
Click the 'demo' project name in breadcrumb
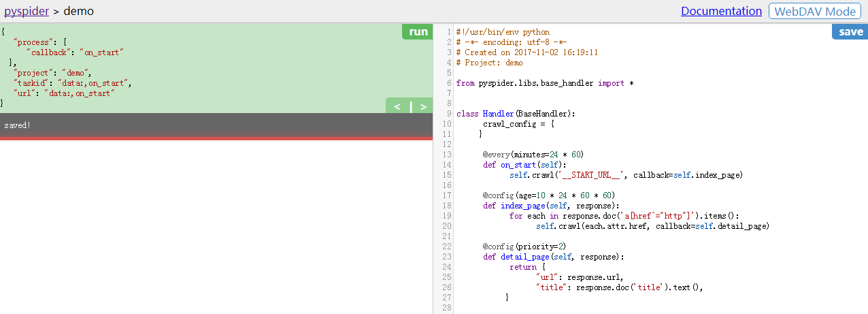coord(78,11)
